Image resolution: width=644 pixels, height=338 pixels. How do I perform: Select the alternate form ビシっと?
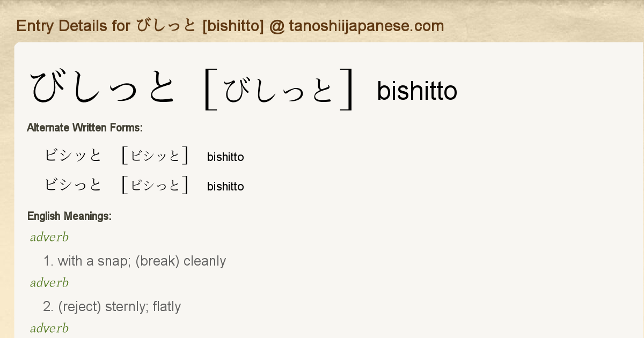click(x=73, y=185)
